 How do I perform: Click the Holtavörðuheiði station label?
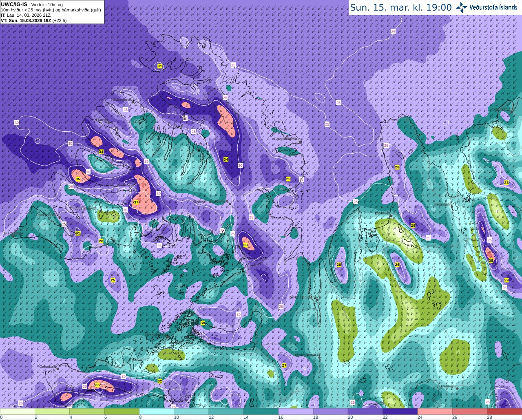(x=307, y=355)
